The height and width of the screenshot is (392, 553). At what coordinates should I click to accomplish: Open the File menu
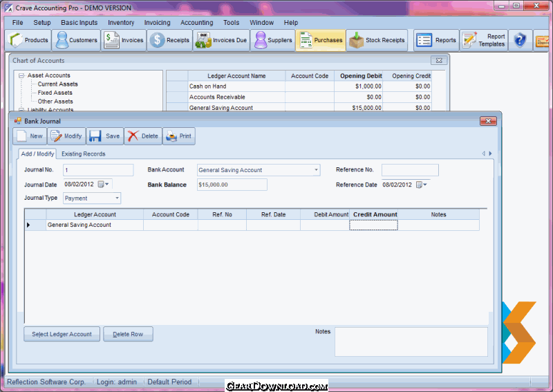point(18,23)
